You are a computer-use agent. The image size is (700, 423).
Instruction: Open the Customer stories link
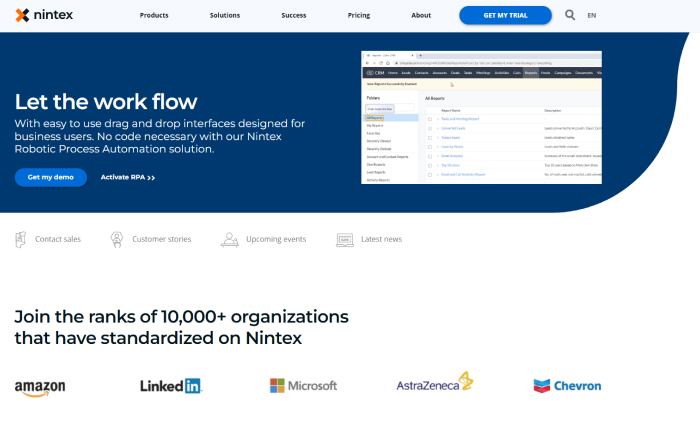(162, 239)
